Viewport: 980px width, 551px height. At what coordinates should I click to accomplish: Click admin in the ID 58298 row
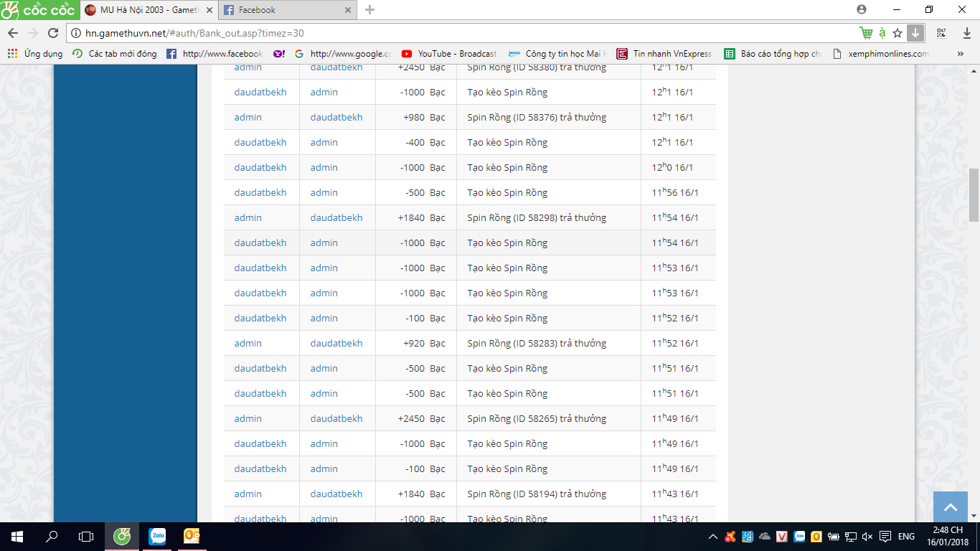(248, 217)
